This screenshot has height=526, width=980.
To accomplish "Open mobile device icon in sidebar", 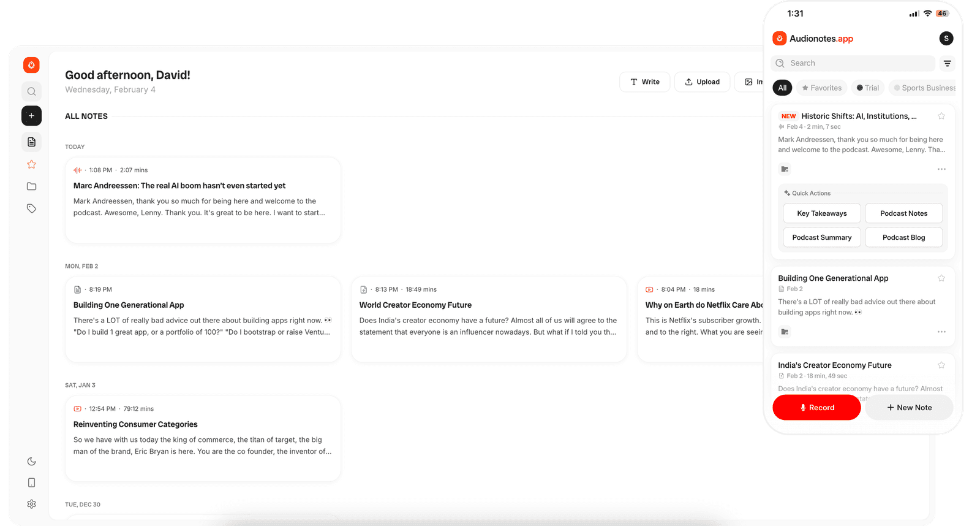I will click(x=31, y=482).
